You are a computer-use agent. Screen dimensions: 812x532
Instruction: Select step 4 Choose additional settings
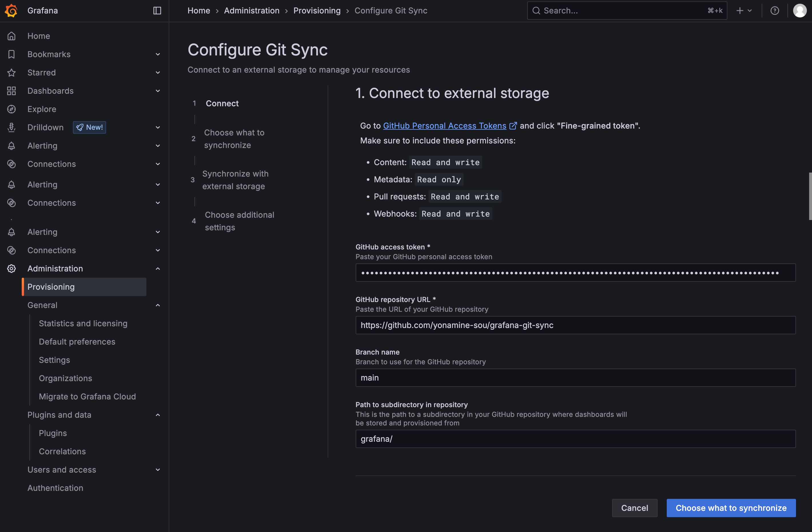(x=239, y=221)
